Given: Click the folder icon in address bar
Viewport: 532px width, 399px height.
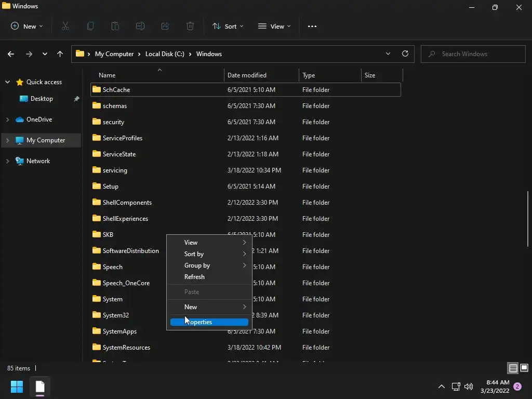Looking at the screenshot, I should click(79, 54).
